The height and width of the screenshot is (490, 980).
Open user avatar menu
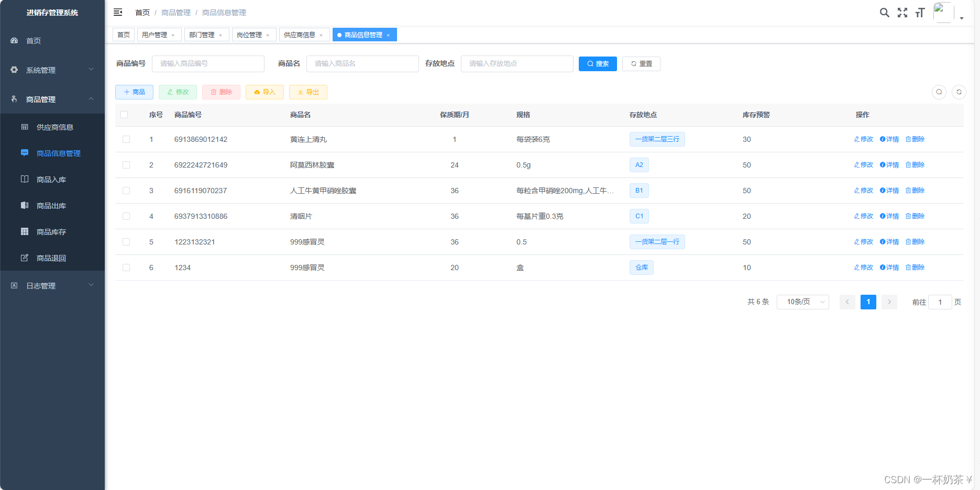tap(943, 13)
